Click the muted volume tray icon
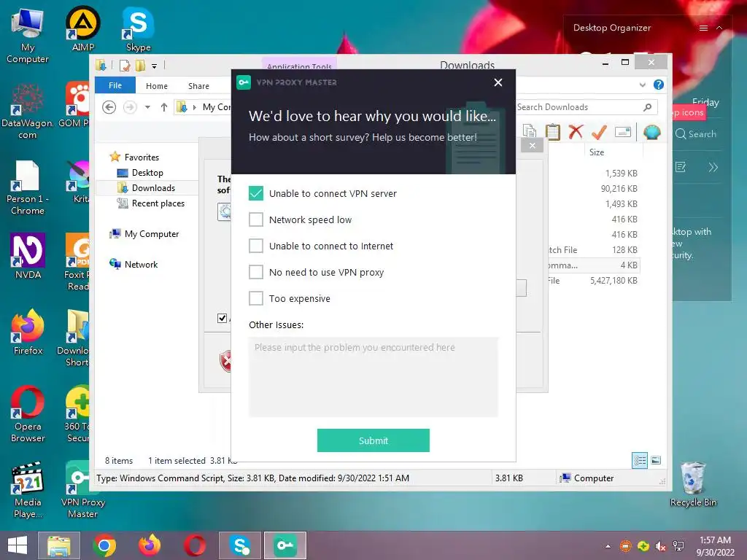The image size is (747, 560). 660,546
